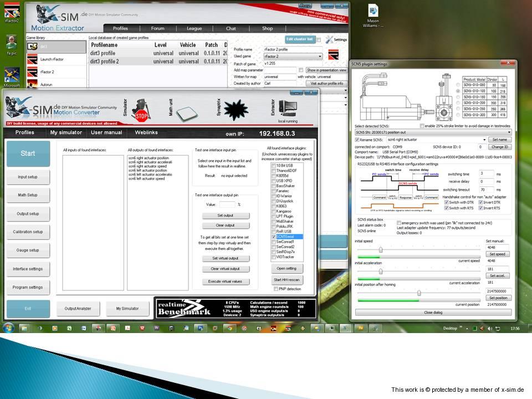The width and height of the screenshot is (532, 399).
Task: Click the switching timeout input field
Action: (x=486, y=190)
